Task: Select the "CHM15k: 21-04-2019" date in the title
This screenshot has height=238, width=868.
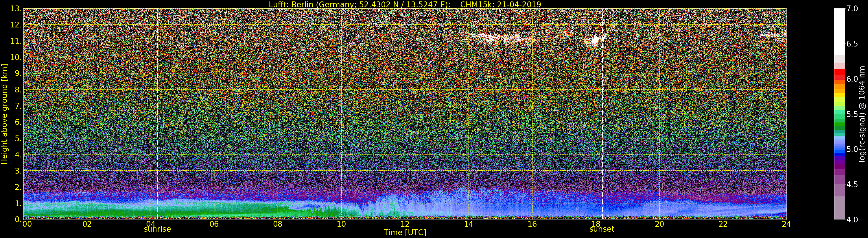Action: [500, 4]
